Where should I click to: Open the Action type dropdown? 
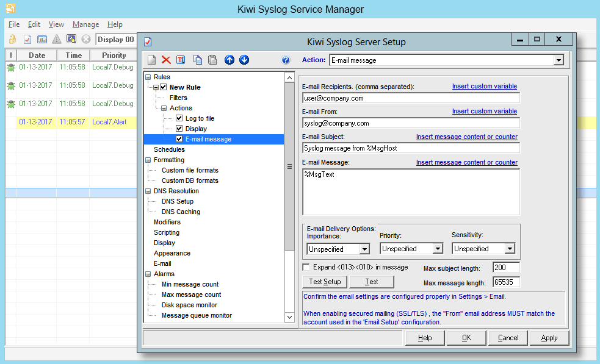pyautogui.click(x=558, y=60)
